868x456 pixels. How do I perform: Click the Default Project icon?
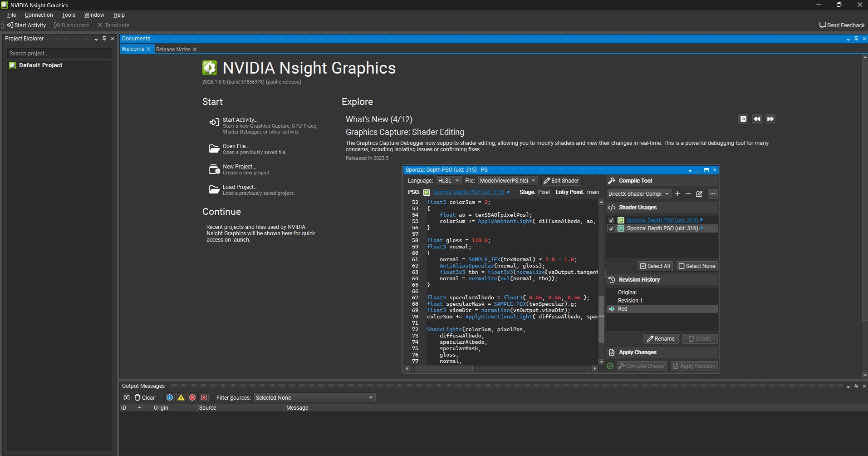pos(13,65)
